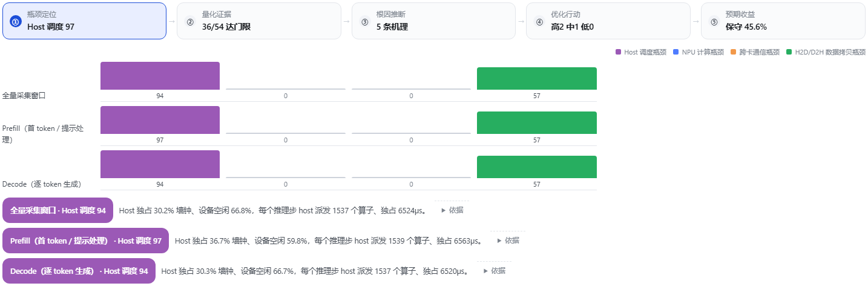Expand 依据 for the Prefill summary
The width and height of the screenshot is (868, 286).
508,241
